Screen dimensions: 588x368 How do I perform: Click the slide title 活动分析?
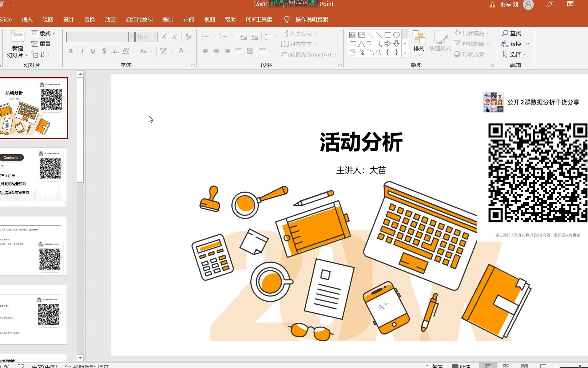(361, 142)
